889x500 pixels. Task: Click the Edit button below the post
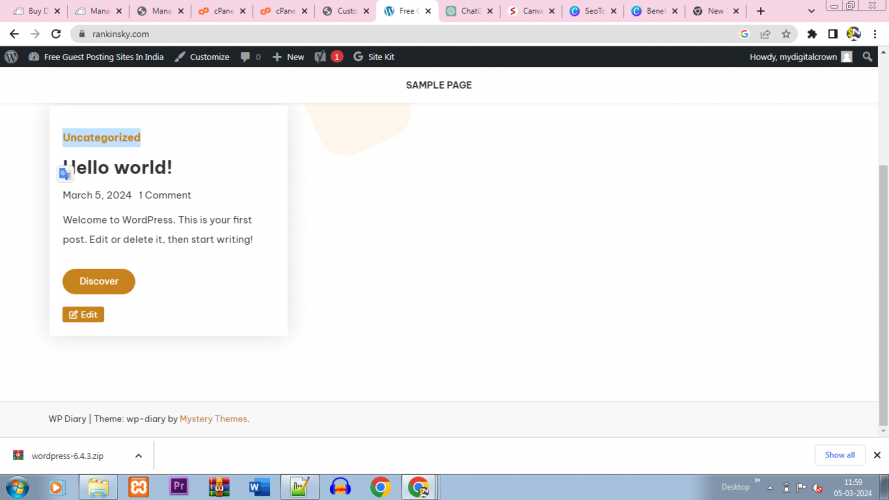tap(83, 314)
